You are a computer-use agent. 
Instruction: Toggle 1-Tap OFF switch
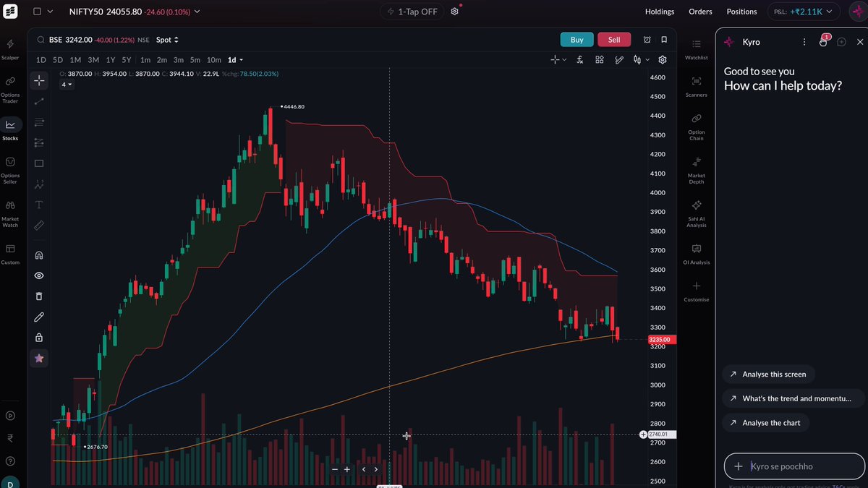pyautogui.click(x=412, y=12)
